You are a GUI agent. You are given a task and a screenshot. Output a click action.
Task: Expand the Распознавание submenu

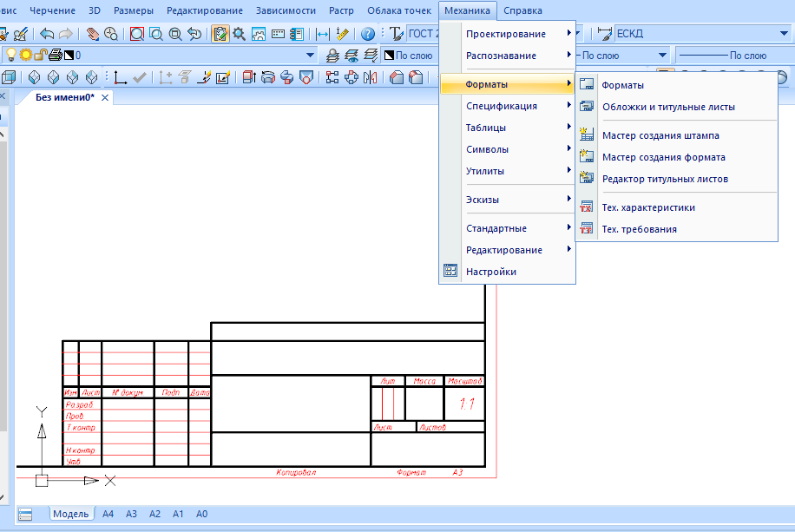(508, 56)
